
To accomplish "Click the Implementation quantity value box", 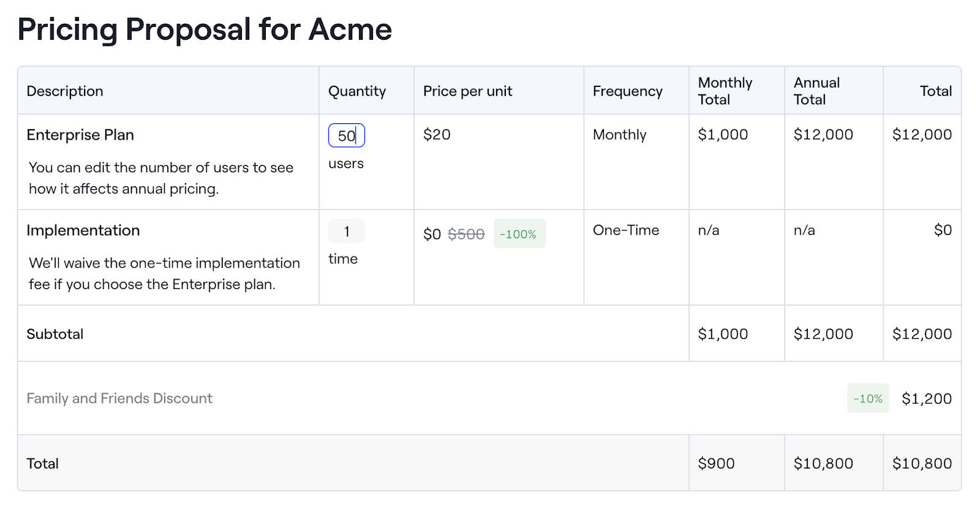I will pyautogui.click(x=346, y=232).
